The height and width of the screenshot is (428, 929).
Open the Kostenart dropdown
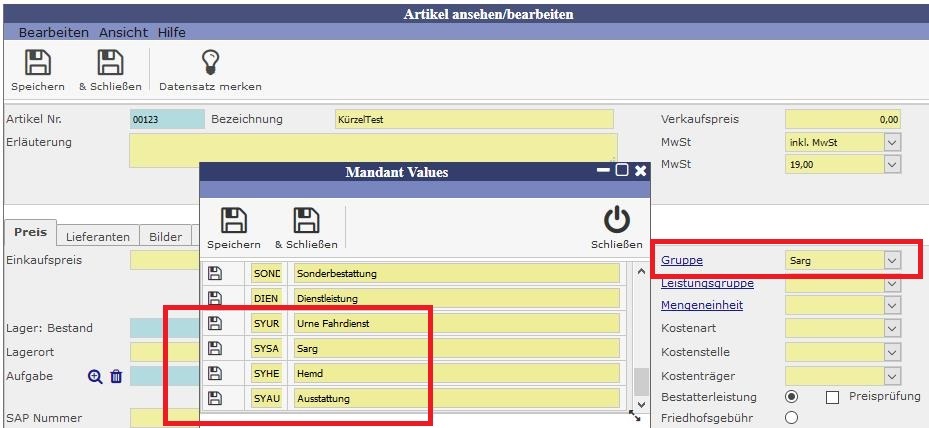coord(892,328)
